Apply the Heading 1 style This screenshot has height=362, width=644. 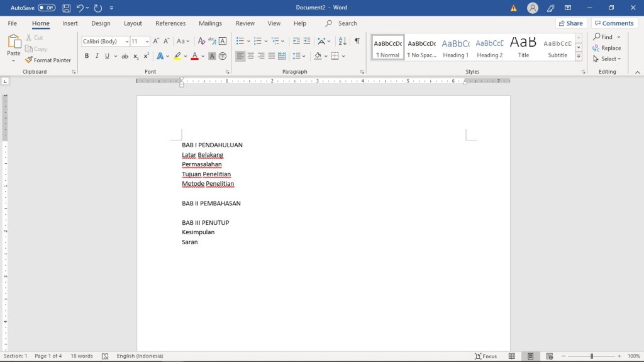(455, 48)
